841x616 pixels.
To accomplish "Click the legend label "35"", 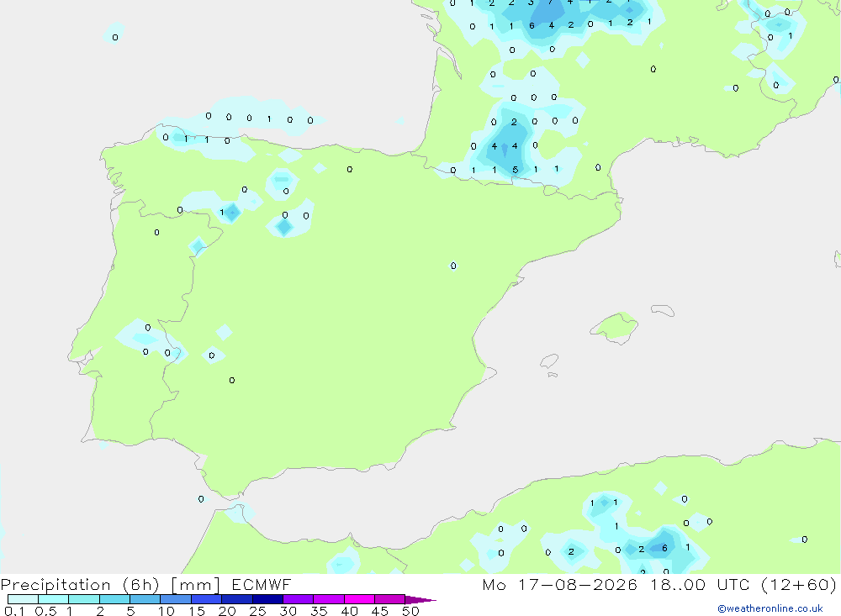I will [x=319, y=611].
